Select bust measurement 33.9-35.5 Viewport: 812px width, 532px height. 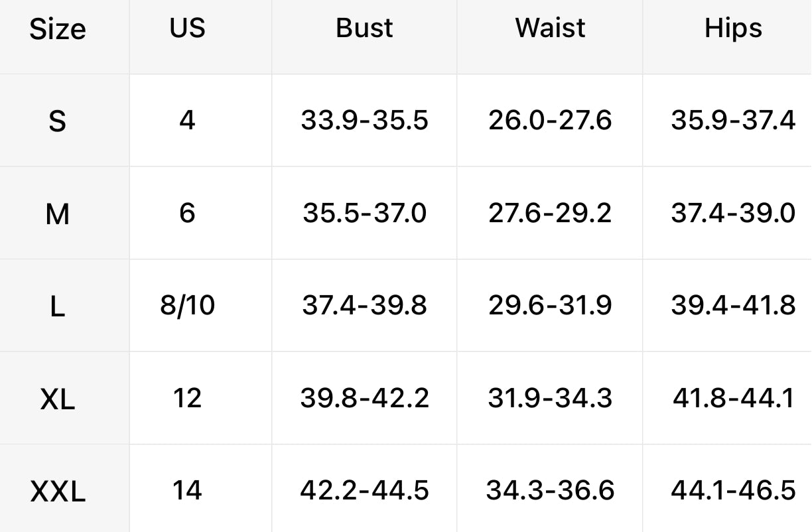click(364, 121)
